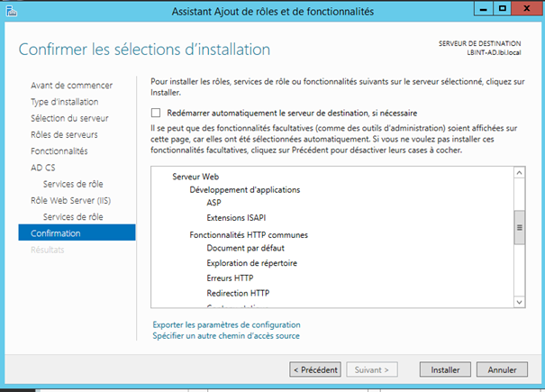Enable Redémarrer automatiquement le serveur checkbox

[156, 113]
